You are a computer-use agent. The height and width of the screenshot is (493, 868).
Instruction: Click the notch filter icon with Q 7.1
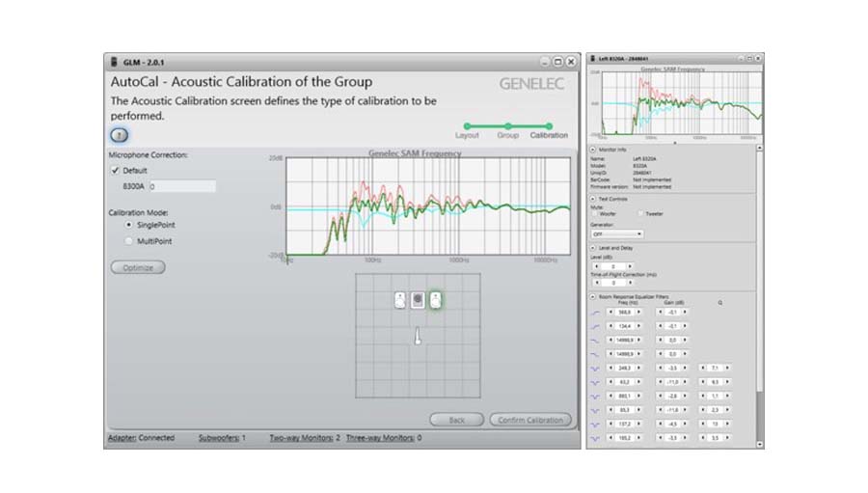[x=596, y=369]
